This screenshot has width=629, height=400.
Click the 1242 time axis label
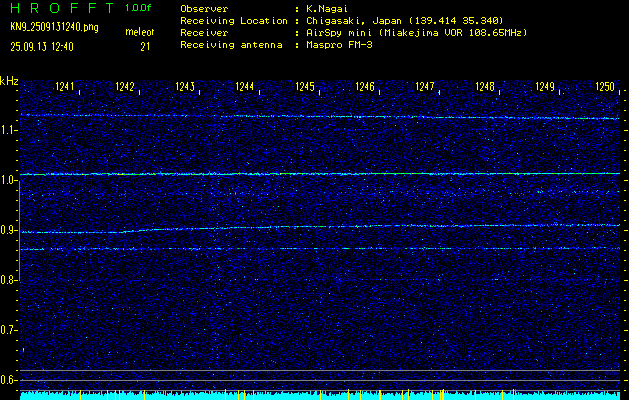point(125,86)
